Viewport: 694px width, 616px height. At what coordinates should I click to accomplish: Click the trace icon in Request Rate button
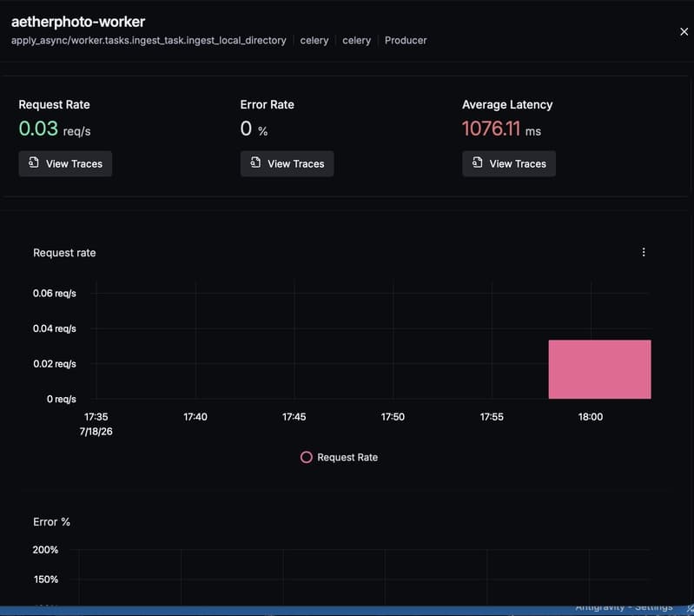tap(34, 162)
